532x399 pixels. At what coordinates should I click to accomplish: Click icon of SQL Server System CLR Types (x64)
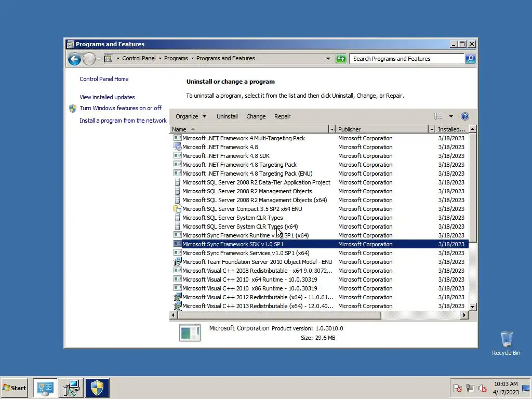[x=177, y=227]
